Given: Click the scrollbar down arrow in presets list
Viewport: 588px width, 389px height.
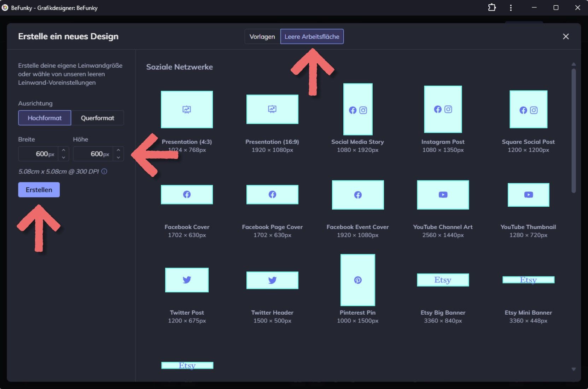Looking at the screenshot, I should click(574, 369).
